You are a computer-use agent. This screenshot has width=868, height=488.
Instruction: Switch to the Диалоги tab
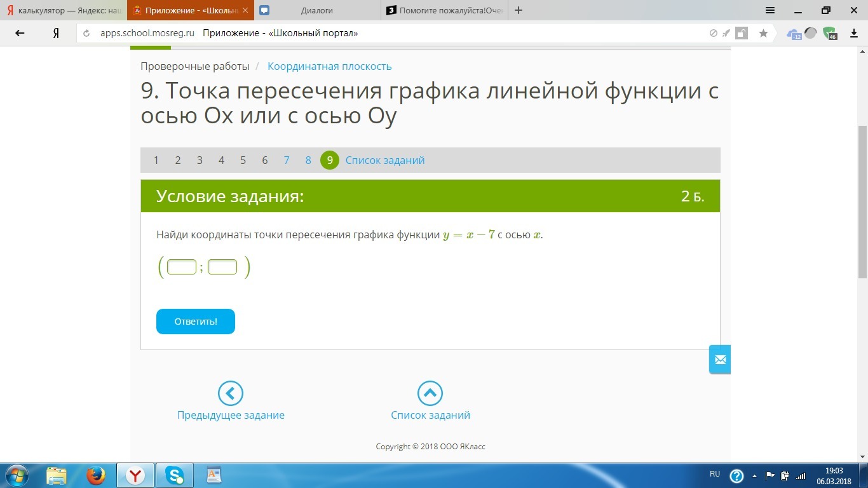(317, 10)
